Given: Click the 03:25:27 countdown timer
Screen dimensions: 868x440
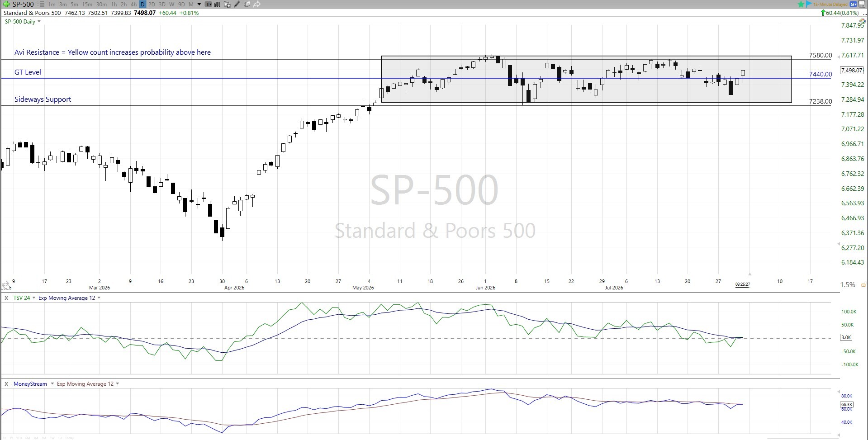Looking at the screenshot, I should point(743,284).
